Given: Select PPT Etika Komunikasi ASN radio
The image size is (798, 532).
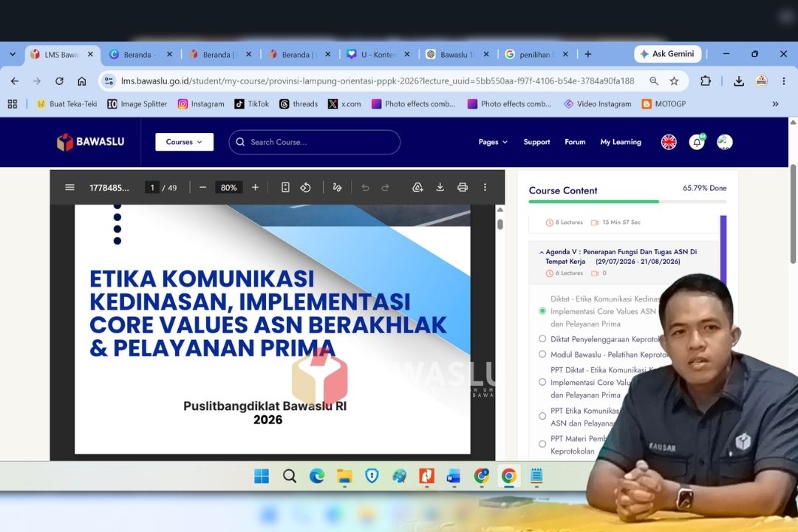Looking at the screenshot, I should coord(542,417).
